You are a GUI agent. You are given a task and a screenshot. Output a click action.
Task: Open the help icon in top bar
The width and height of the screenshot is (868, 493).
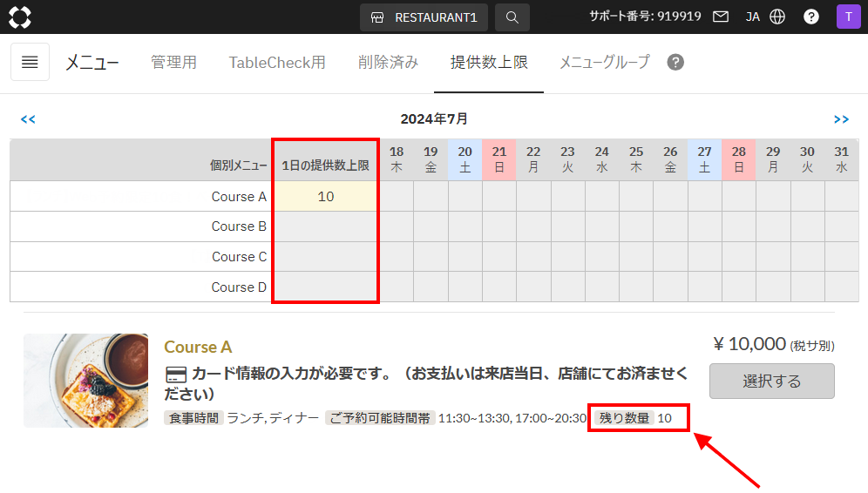811,17
